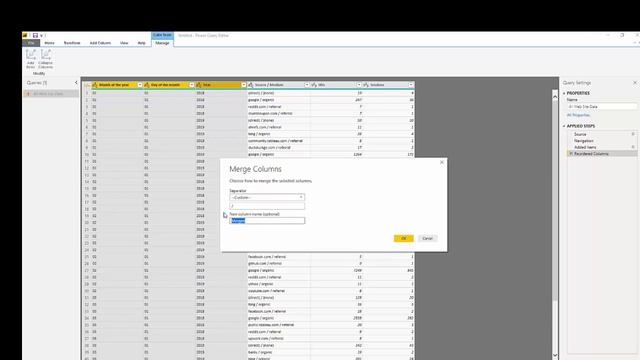Click the custom separator text field
The image size is (640, 360).
267,206
